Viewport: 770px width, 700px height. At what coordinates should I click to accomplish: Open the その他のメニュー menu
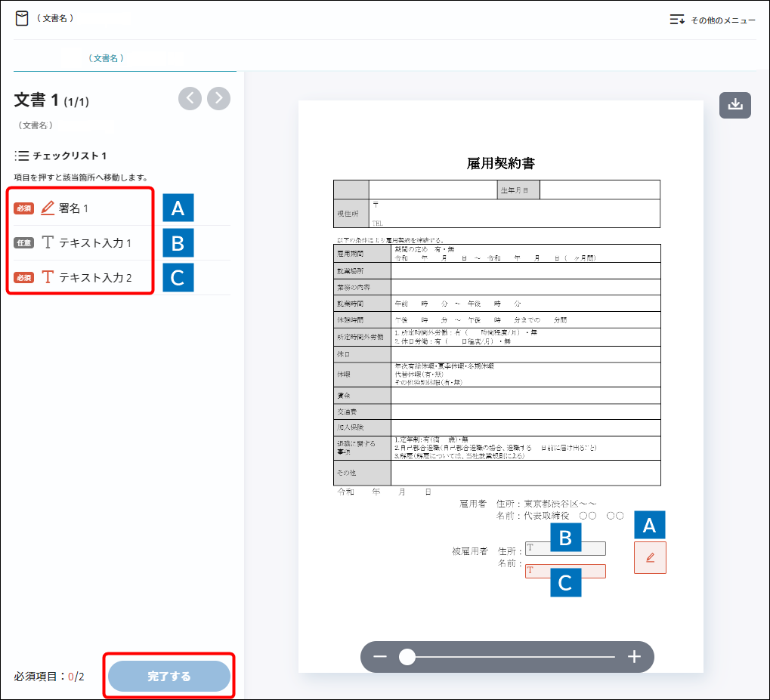coord(712,20)
